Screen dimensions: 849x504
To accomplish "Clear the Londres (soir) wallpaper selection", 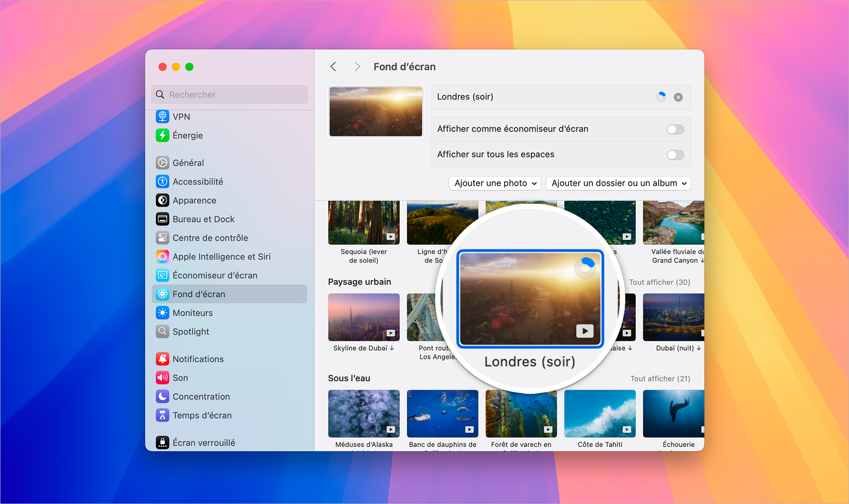I will (x=678, y=97).
